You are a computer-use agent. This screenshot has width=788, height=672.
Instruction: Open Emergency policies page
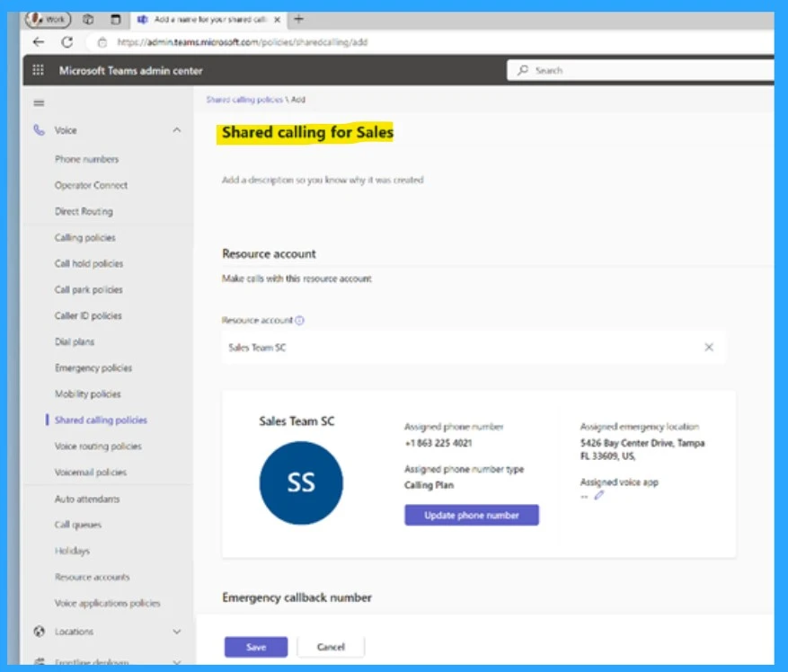(93, 368)
